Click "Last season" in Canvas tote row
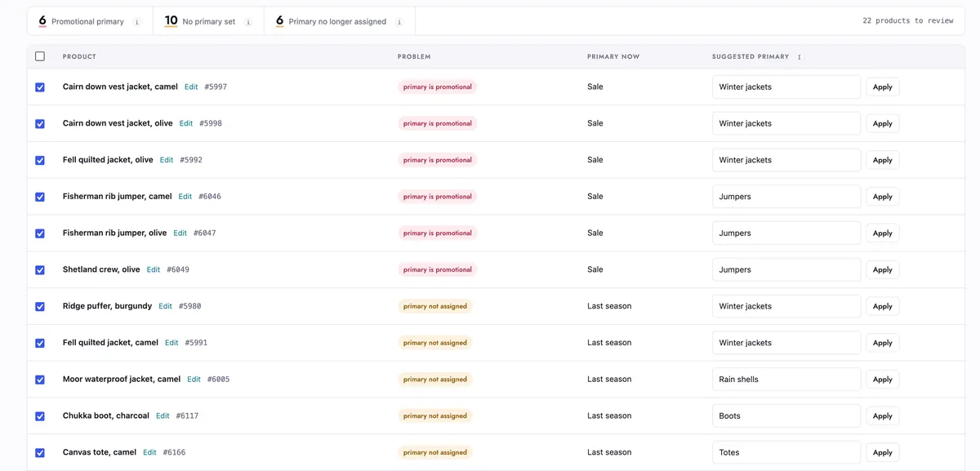 pyautogui.click(x=609, y=452)
